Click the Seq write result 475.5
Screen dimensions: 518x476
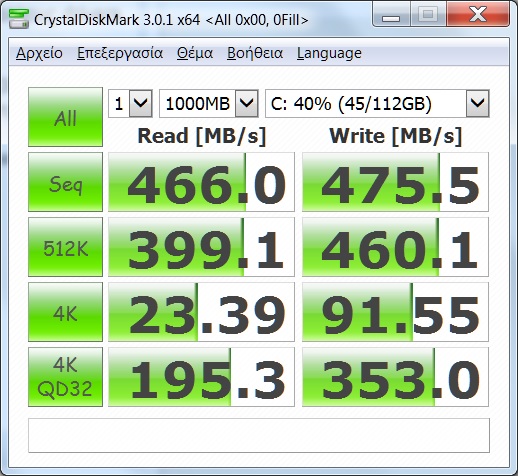(395, 182)
